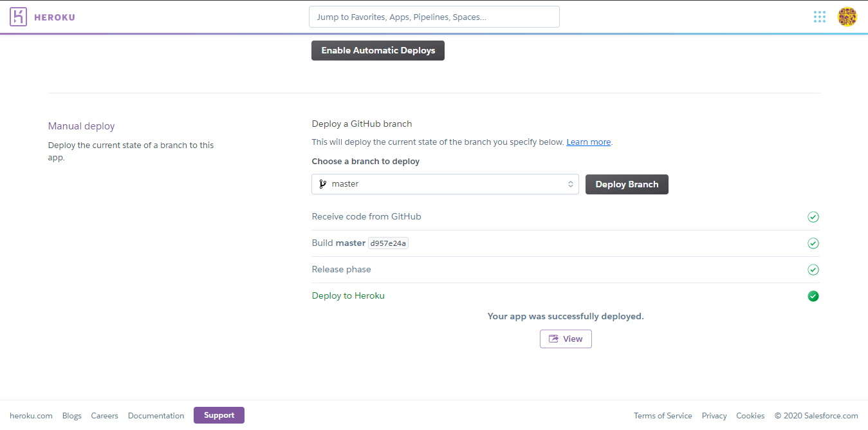Click the Heroku logo icon

pyautogui.click(x=19, y=17)
